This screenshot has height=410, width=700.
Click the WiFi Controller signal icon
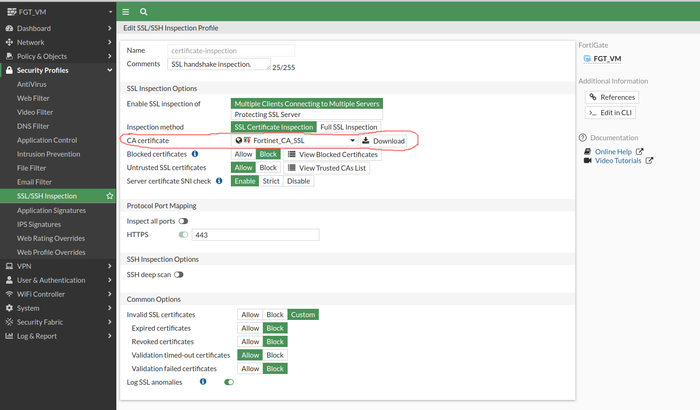pos(9,294)
